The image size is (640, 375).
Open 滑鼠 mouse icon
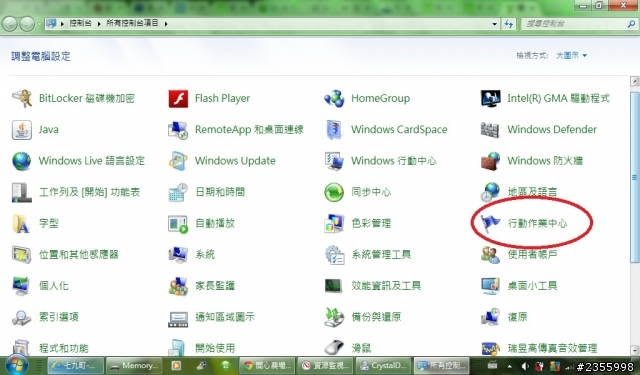click(x=334, y=348)
